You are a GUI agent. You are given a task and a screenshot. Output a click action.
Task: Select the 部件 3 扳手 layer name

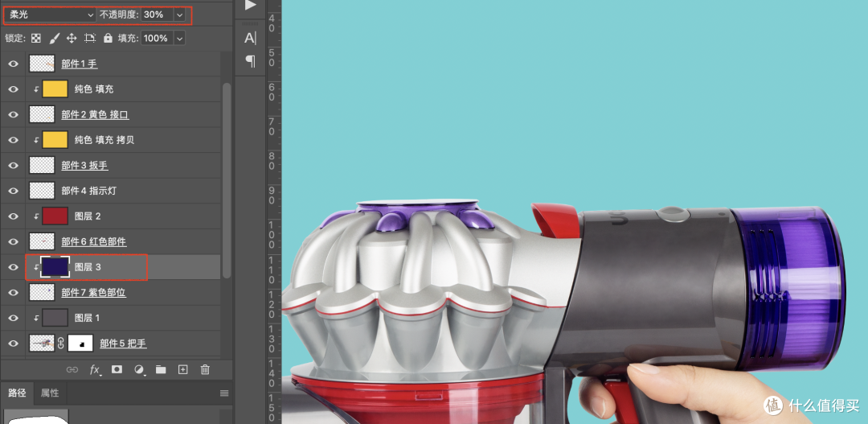pyautogui.click(x=84, y=165)
